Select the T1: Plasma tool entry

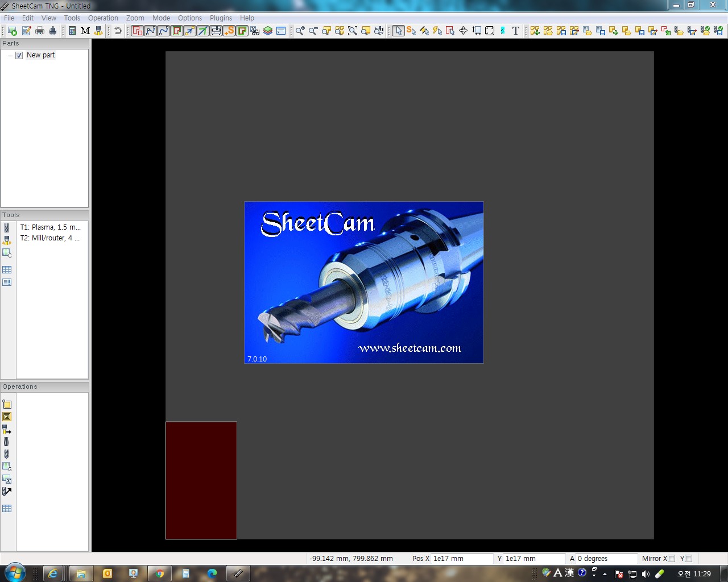(50, 227)
